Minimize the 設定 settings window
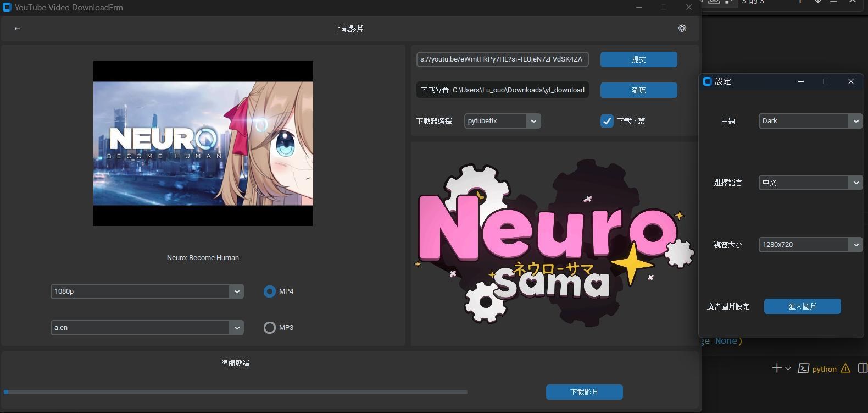Screen dimensions: 868x413 801,81
